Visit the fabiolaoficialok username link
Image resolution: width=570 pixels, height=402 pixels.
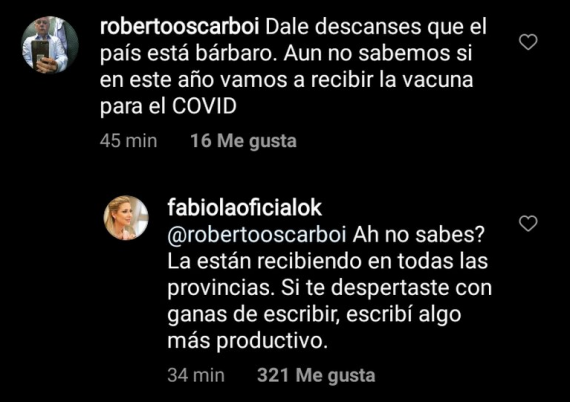(245, 208)
